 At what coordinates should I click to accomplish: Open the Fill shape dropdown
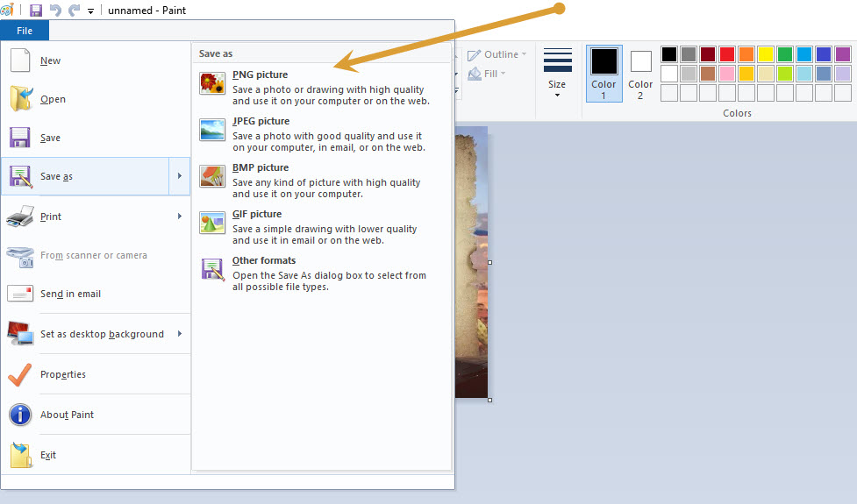[487, 73]
